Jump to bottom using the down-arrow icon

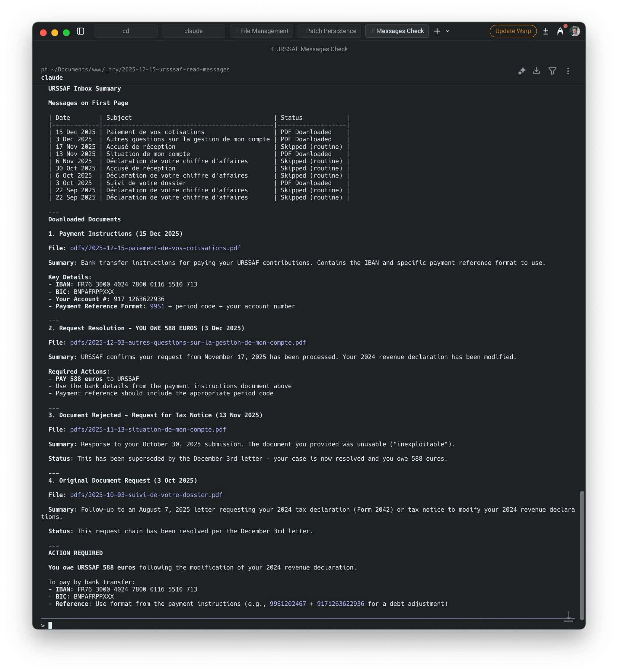[569, 616]
